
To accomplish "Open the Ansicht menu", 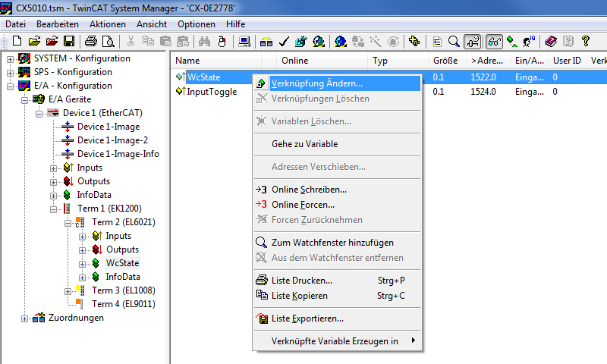I will point(151,24).
